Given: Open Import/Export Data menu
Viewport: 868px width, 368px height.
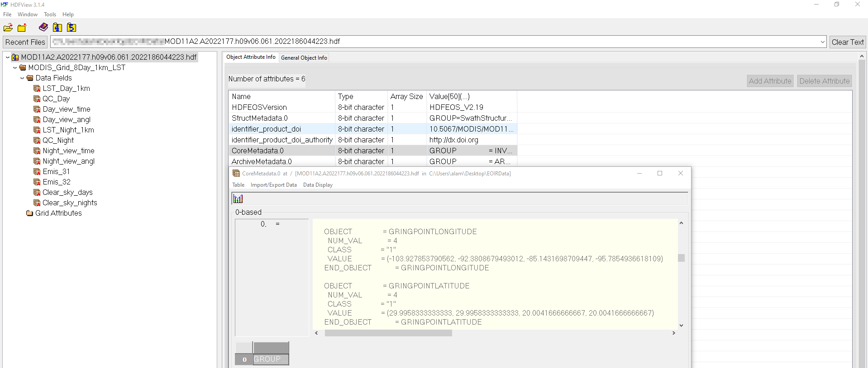Looking at the screenshot, I should click(x=273, y=185).
